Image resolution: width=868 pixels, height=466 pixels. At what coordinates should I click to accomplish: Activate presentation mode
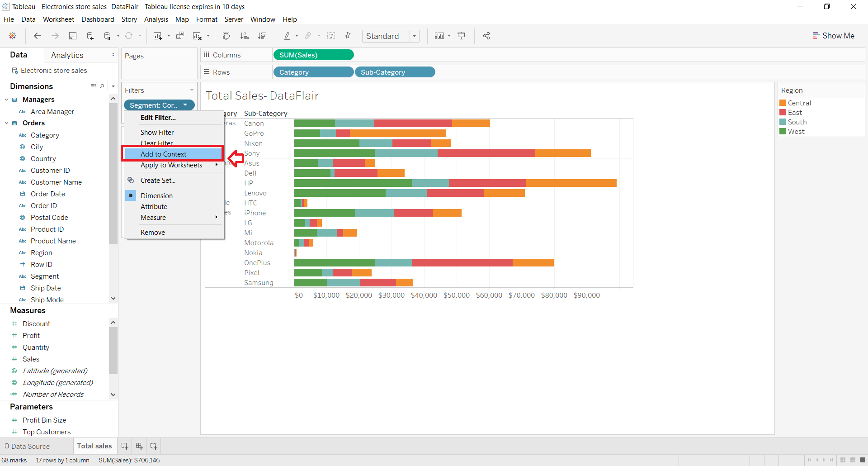pyautogui.click(x=462, y=36)
